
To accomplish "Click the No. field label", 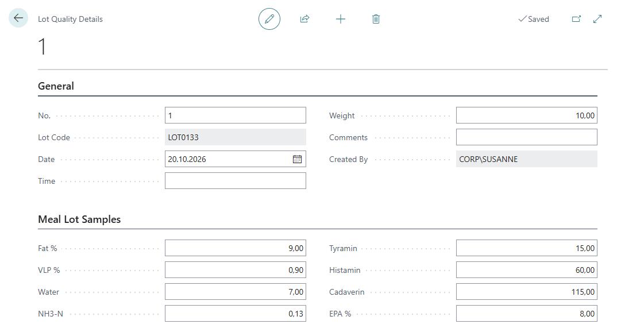I will (44, 116).
